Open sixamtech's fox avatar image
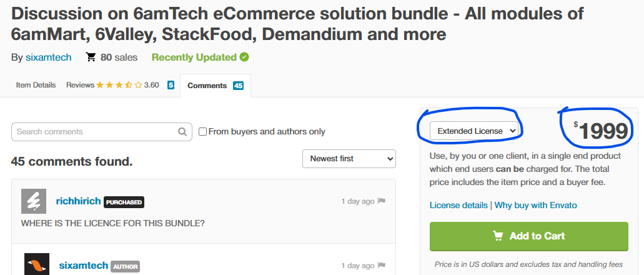Viewport: 644px width, 275px height. pyautogui.click(x=37, y=264)
